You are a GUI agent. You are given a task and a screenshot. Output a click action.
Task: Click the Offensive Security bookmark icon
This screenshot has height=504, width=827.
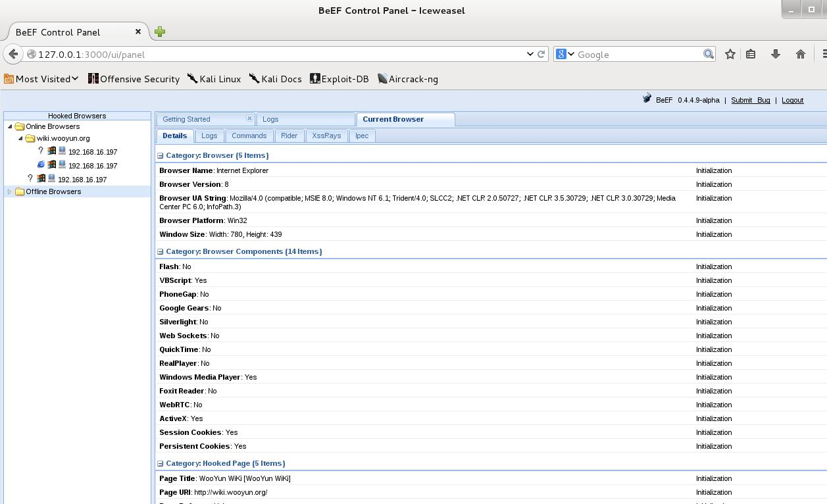click(93, 78)
